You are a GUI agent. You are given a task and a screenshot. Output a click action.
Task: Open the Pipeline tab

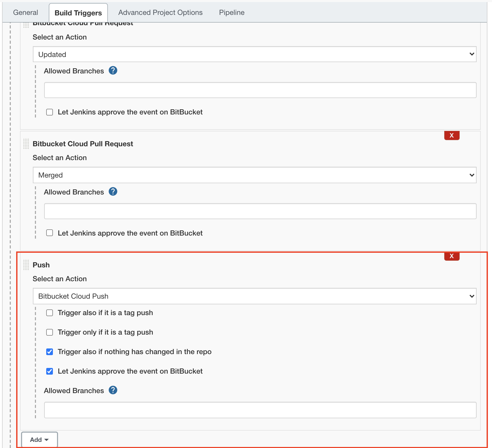pos(231,12)
